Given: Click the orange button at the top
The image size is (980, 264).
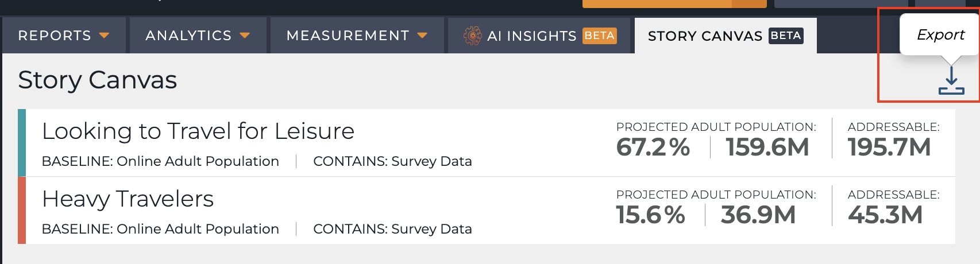Looking at the screenshot, I should (674, 3).
